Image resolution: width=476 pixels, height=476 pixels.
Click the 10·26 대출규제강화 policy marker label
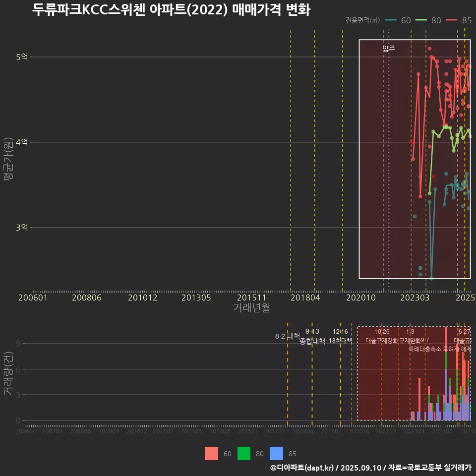click(382, 336)
